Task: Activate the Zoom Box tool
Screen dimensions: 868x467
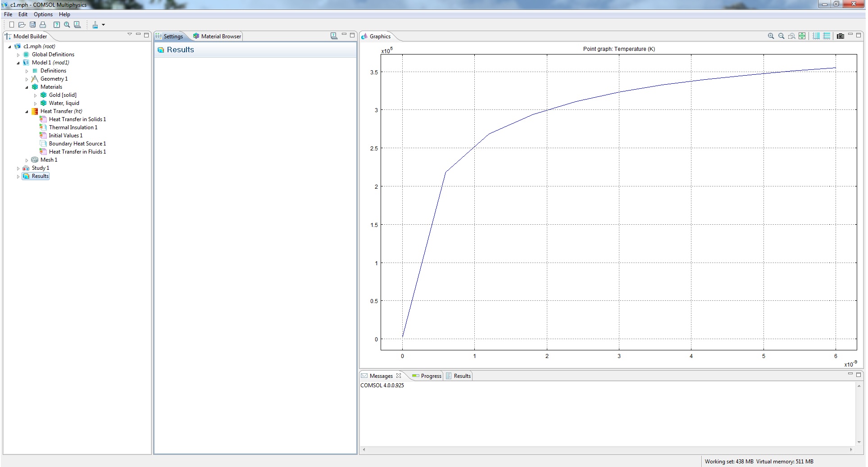Action: tap(791, 36)
